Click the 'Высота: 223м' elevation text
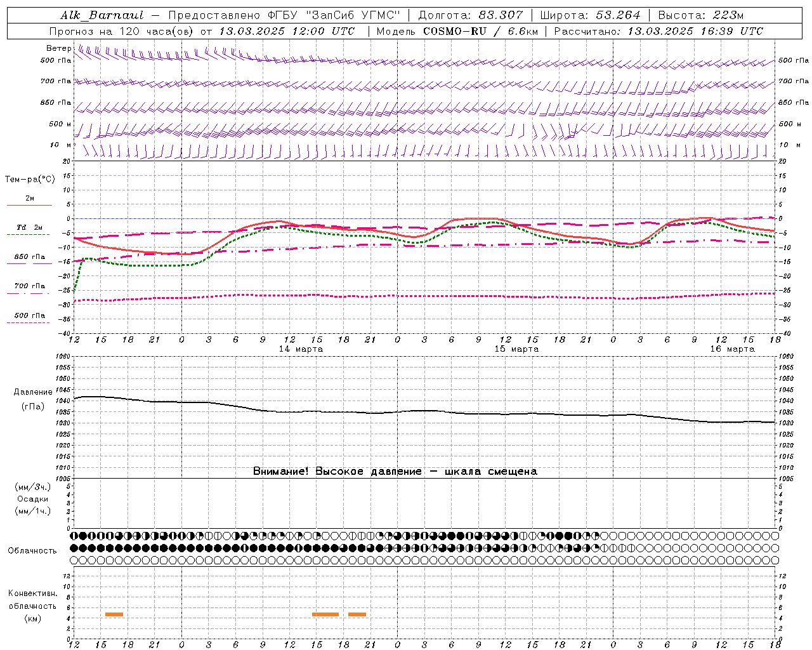Viewport: 812px width, 650px height. click(700, 15)
